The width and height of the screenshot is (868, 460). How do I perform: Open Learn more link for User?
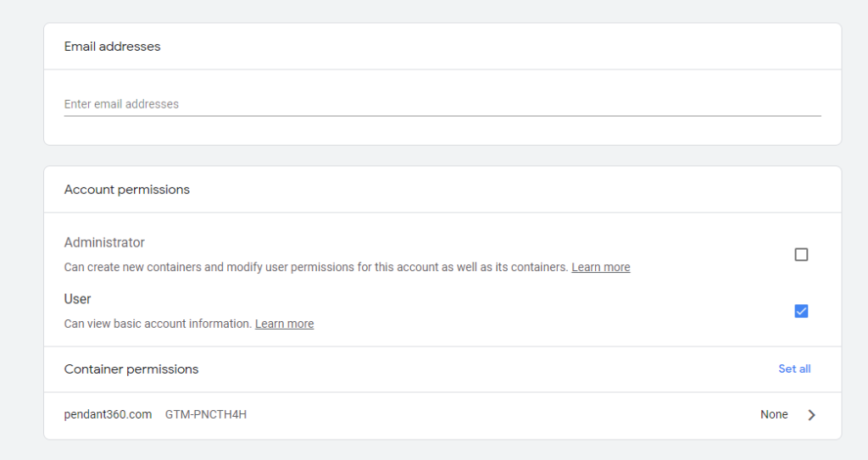click(x=284, y=324)
